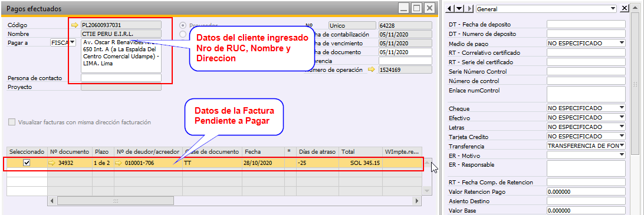Minimize the Pagos efectuados window
The width and height of the screenshot is (644, 215).
click(405, 8)
